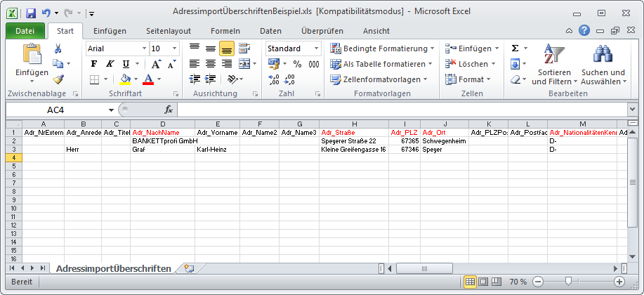Open the Standard number format dropdown

point(317,48)
